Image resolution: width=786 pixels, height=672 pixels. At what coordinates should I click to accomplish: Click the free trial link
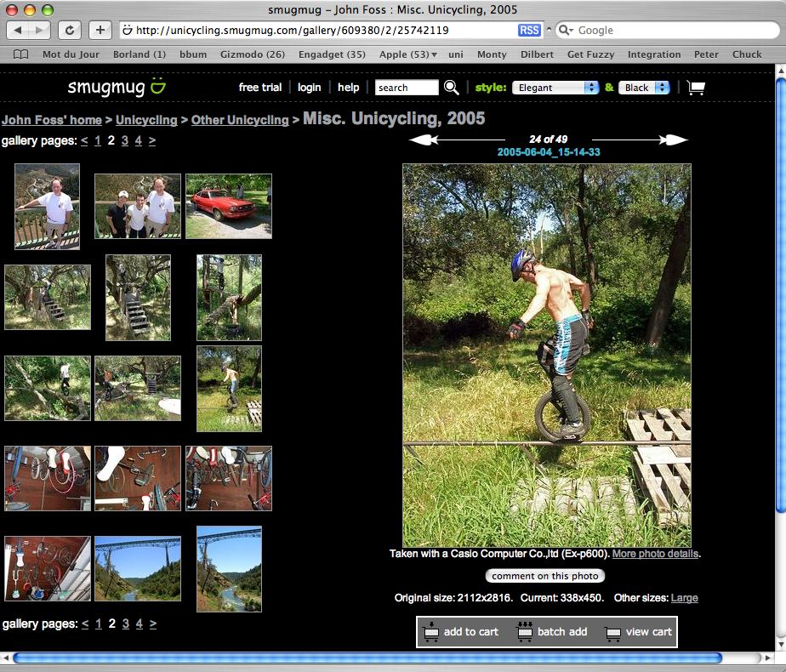coord(260,88)
